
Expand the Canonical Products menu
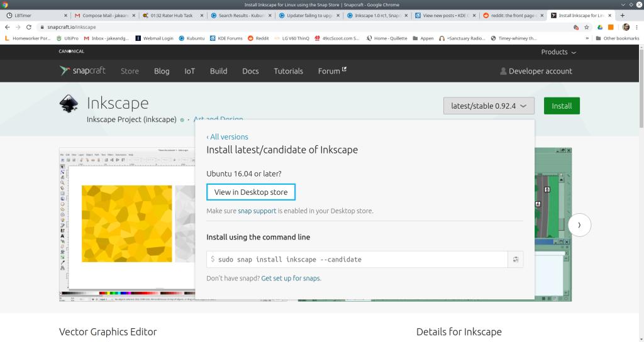[558, 52]
